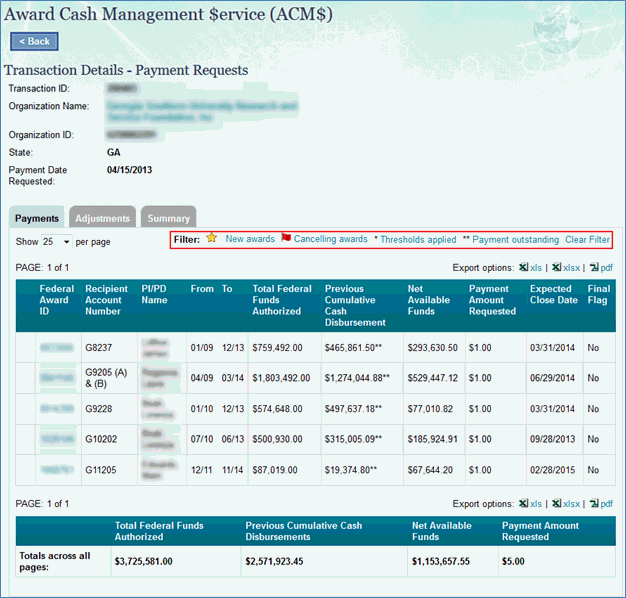Click bottom xls export icon
Image resolution: width=626 pixels, height=598 pixels.
click(x=523, y=504)
